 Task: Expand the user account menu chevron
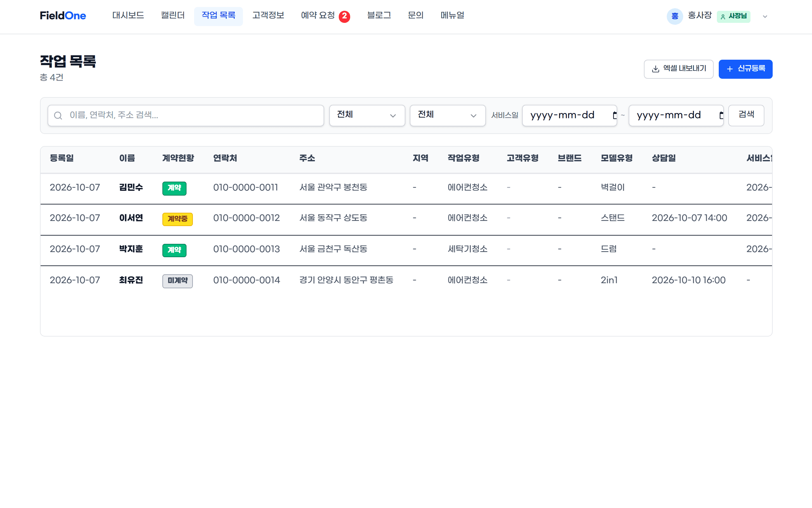click(765, 17)
